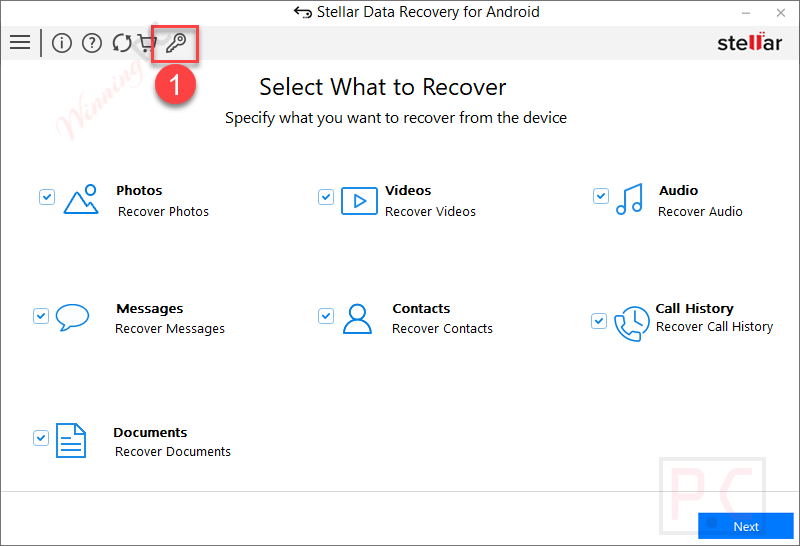Image resolution: width=800 pixels, height=546 pixels.
Task: Click the Specify what you want to recover subtitle
Action: [x=396, y=118]
